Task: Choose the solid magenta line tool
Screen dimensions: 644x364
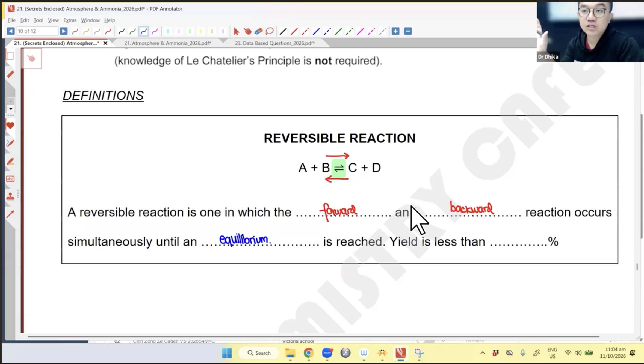Action: pyautogui.click(x=360, y=31)
